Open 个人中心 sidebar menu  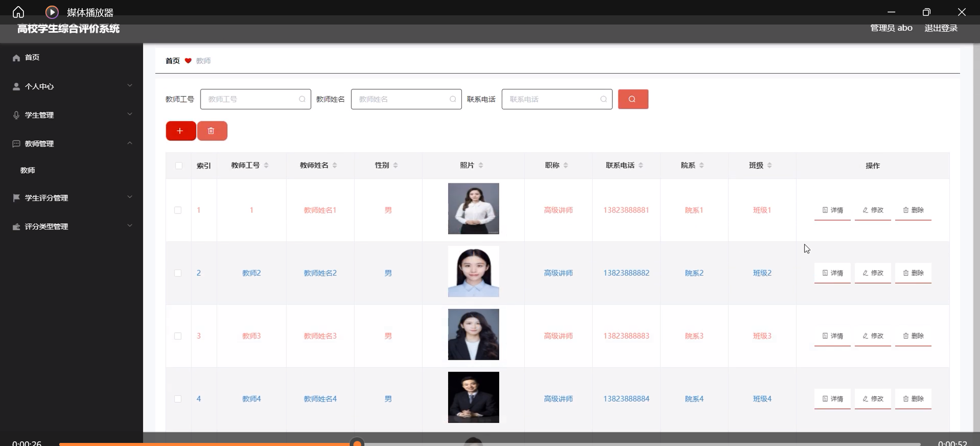[x=71, y=86]
